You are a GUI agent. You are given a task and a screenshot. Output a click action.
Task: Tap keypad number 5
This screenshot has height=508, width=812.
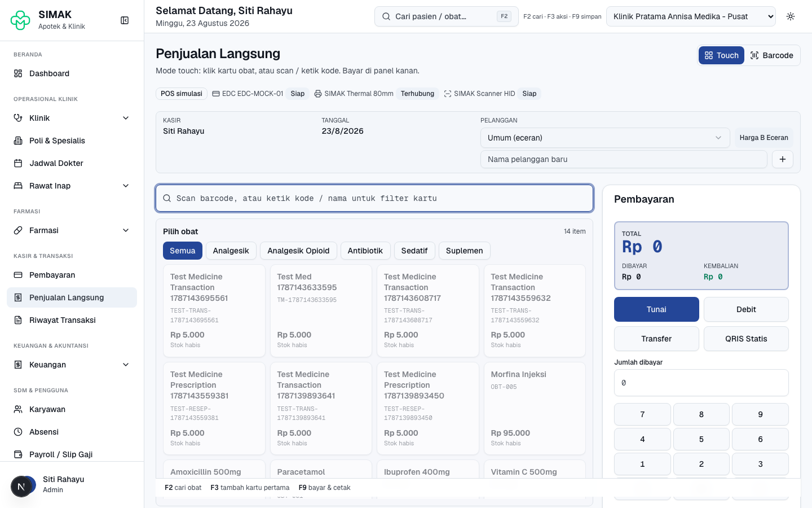(x=701, y=439)
